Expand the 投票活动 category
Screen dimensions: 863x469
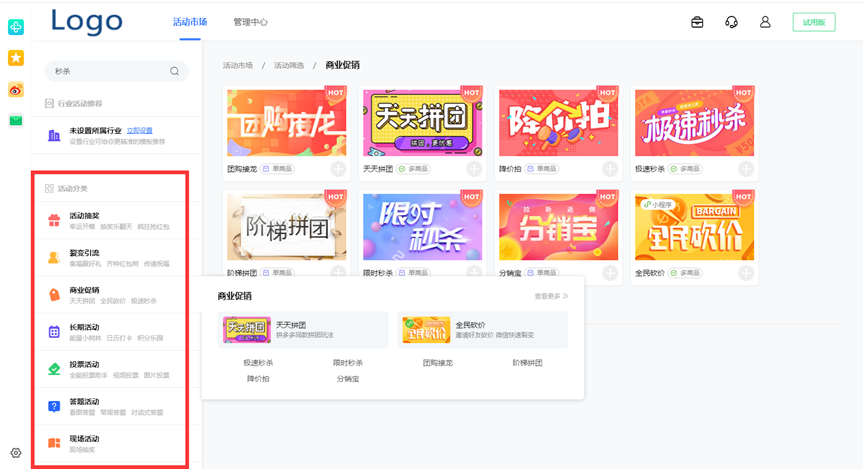[110, 369]
